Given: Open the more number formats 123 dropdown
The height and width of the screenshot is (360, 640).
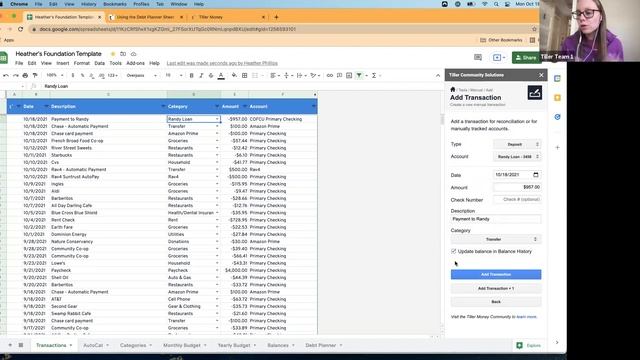Looking at the screenshot, I should (113, 76).
